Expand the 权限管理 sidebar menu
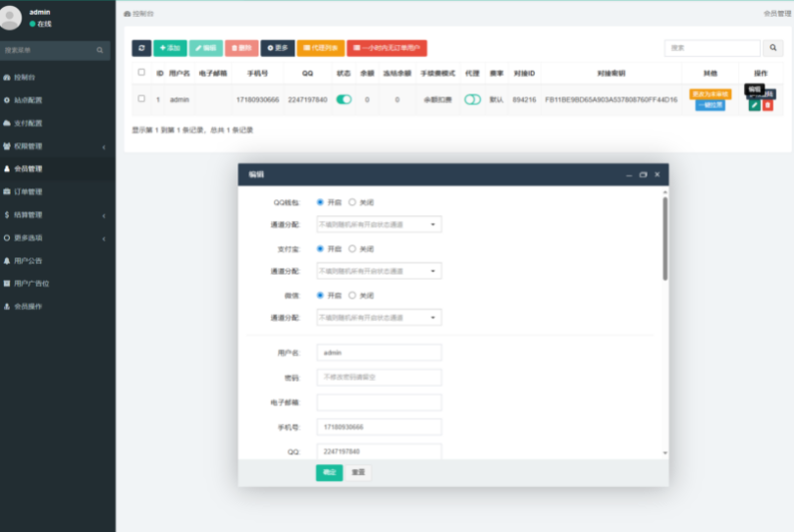This screenshot has height=532, width=794. pyautogui.click(x=57, y=146)
